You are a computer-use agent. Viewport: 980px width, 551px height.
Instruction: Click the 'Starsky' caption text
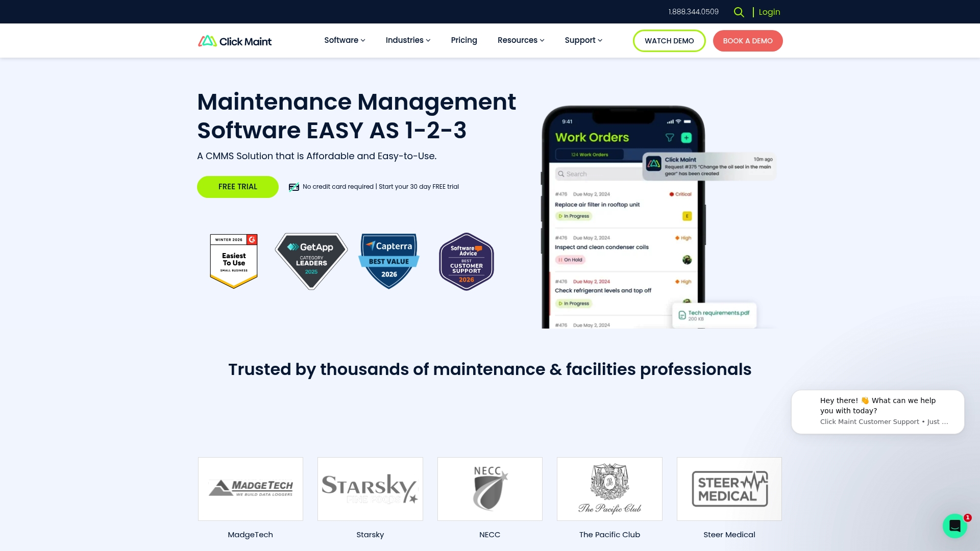(370, 535)
